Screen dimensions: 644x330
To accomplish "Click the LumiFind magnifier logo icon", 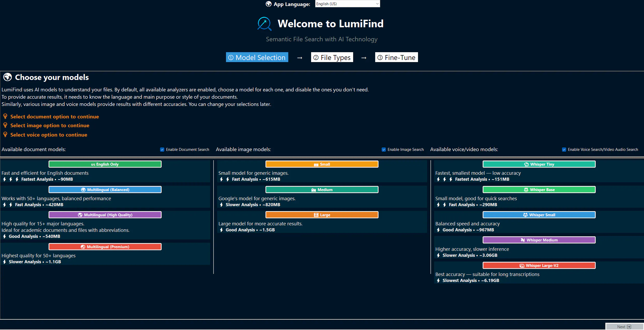I will pos(264,24).
